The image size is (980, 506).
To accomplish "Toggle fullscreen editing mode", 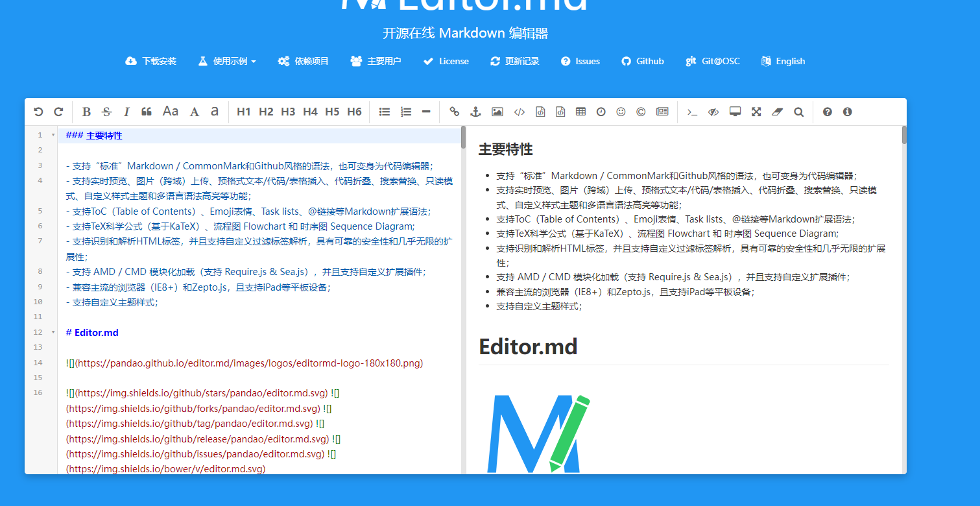I will pos(756,112).
